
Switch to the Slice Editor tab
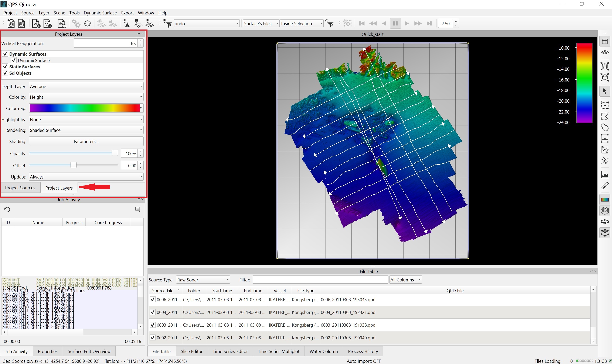[191, 351]
